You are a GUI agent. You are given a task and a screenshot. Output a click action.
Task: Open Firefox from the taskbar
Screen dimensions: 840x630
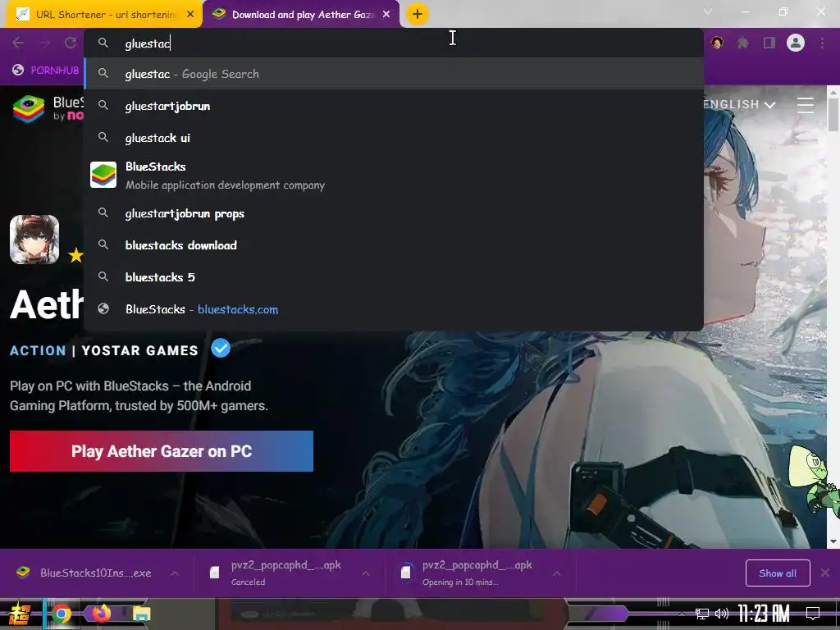click(x=101, y=613)
